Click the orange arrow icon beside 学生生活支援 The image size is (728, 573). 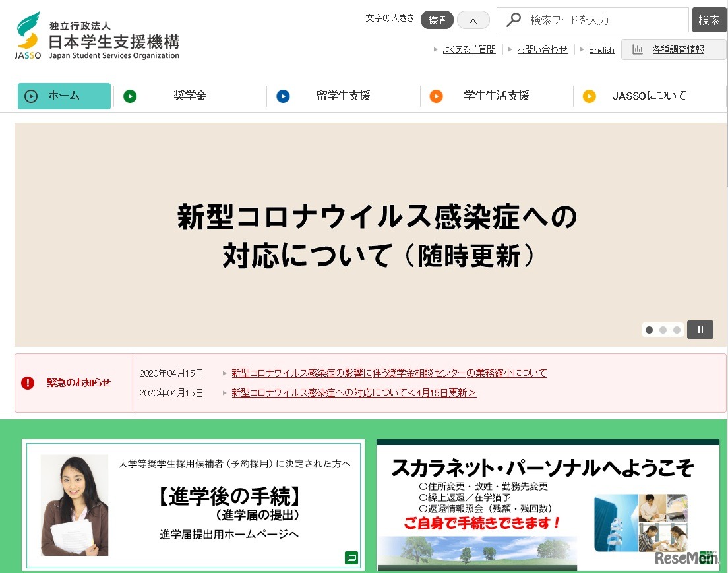tap(436, 96)
